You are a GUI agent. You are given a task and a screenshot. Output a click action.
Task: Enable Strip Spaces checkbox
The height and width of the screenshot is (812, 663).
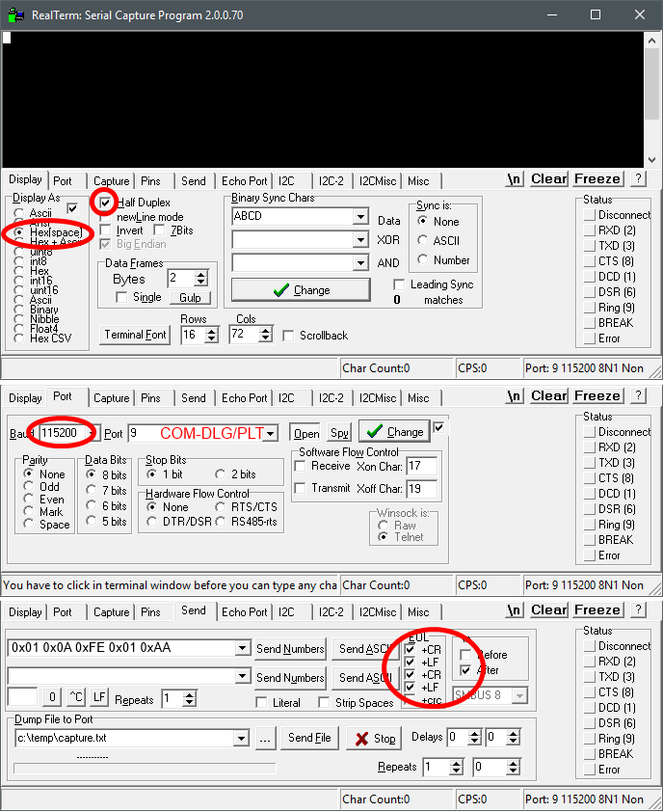pyautogui.click(x=324, y=703)
